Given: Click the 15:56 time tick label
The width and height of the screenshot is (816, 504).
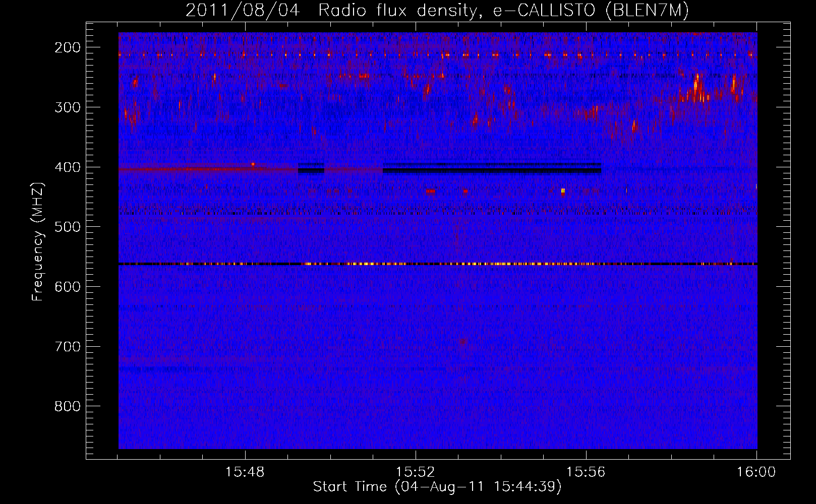Looking at the screenshot, I should click(586, 472).
